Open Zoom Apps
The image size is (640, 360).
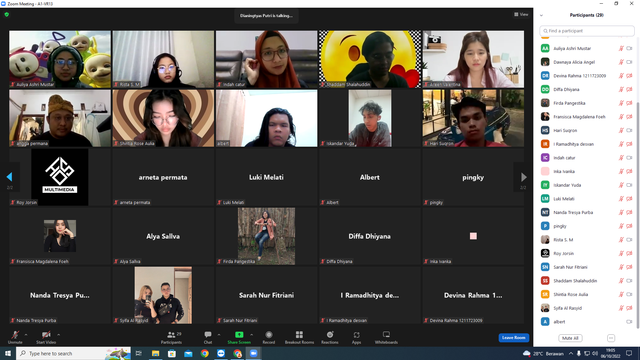[x=356, y=337]
